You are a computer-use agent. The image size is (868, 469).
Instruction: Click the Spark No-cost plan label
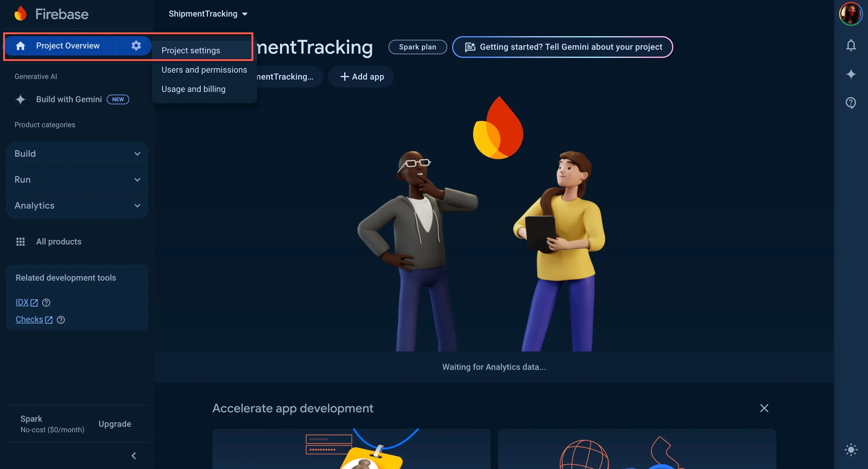(52, 424)
